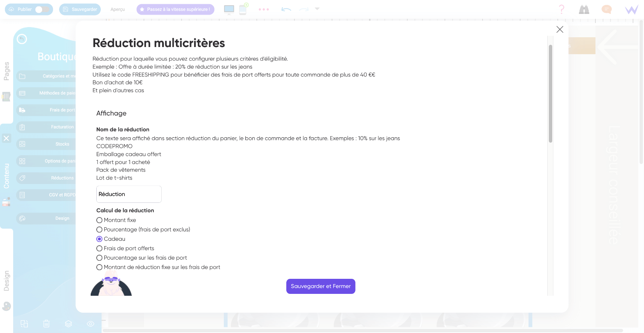Click the help question mark icon
This screenshot has height=333, width=644.
click(561, 9)
